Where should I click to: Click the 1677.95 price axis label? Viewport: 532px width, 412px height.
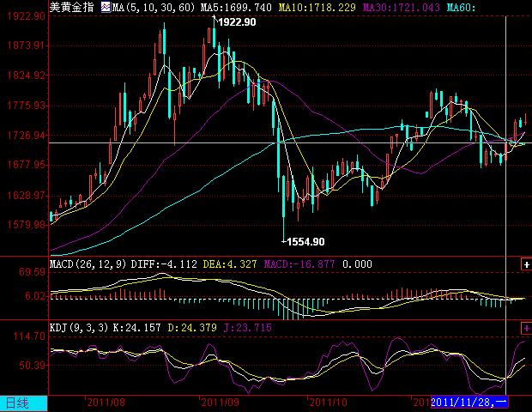coord(26,165)
